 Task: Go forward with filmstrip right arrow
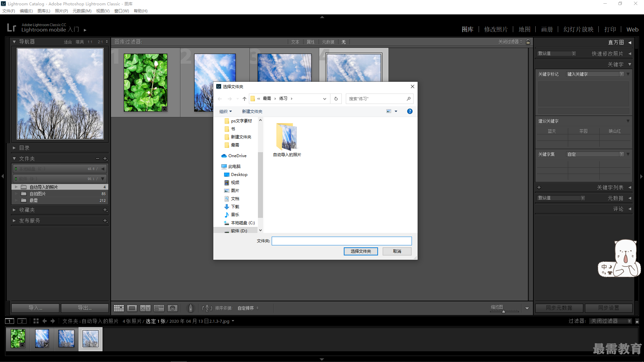pyautogui.click(x=53, y=321)
